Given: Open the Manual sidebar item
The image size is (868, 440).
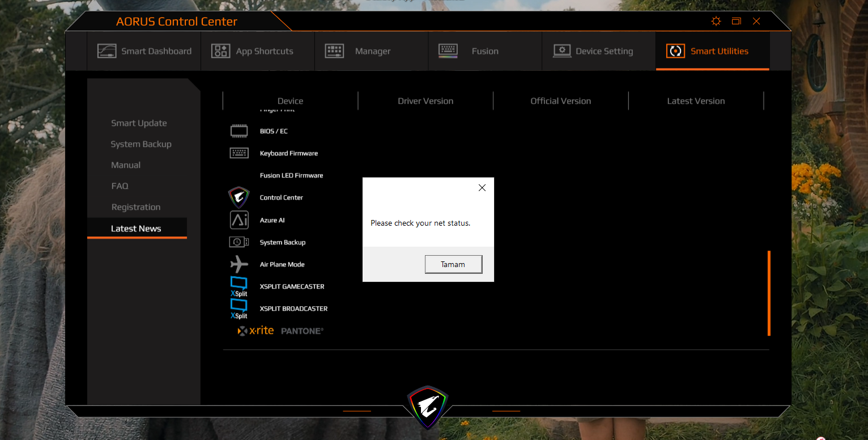Looking at the screenshot, I should [126, 165].
